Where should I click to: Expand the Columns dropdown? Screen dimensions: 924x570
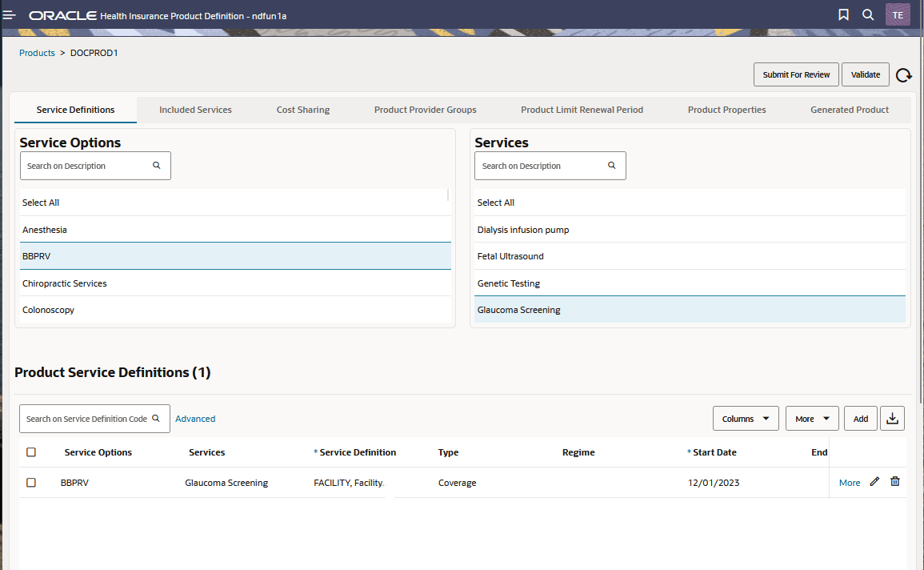(x=746, y=419)
